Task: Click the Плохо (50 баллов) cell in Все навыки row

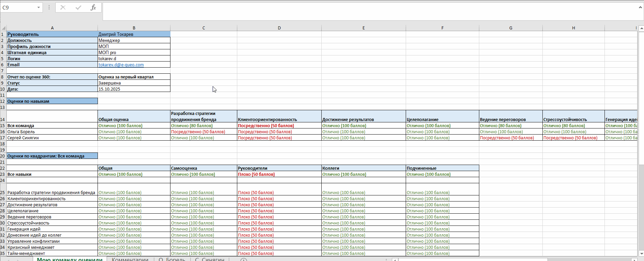Action: tap(279, 174)
